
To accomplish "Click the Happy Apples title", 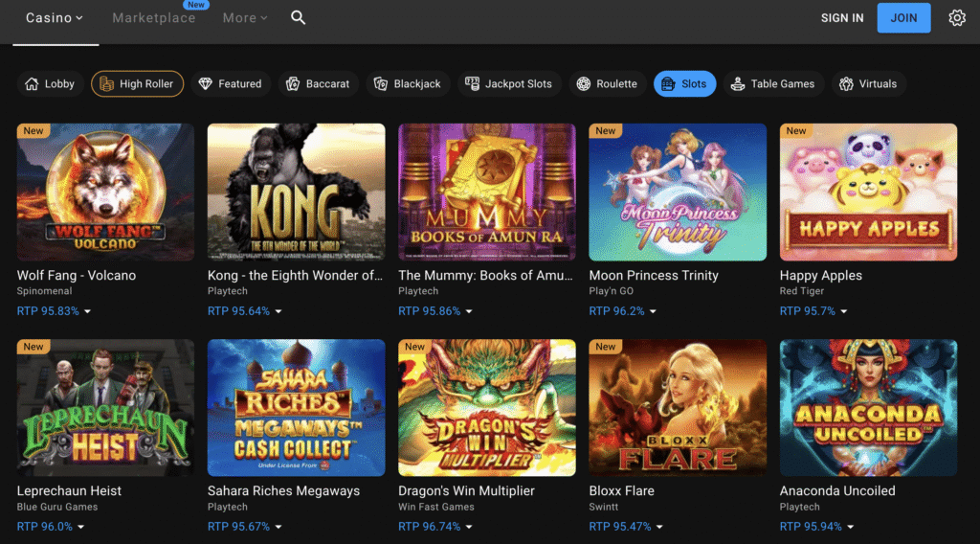I will coord(820,275).
